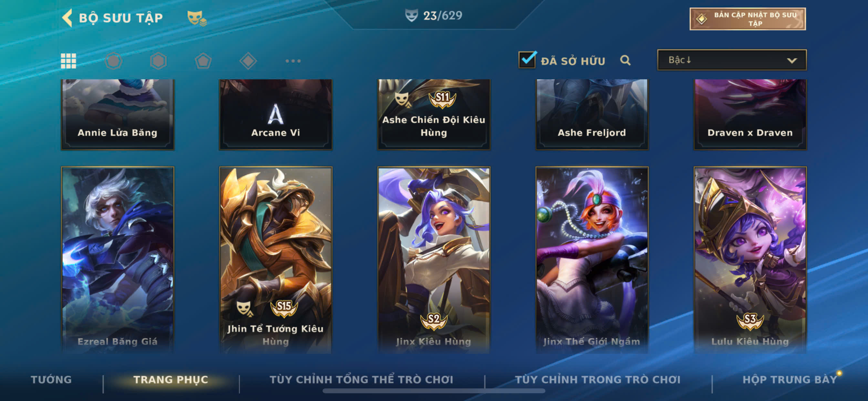Open the golden mask coins icon
Screen dimensions: 868x401
tap(197, 18)
